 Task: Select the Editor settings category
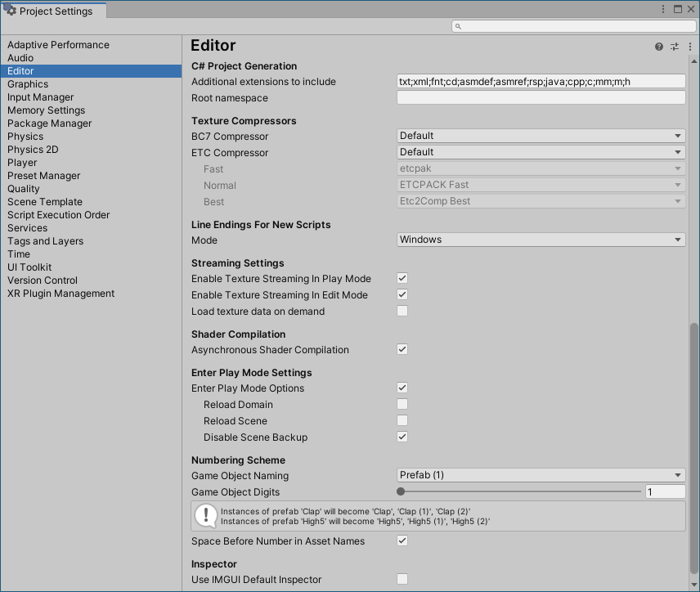91,71
